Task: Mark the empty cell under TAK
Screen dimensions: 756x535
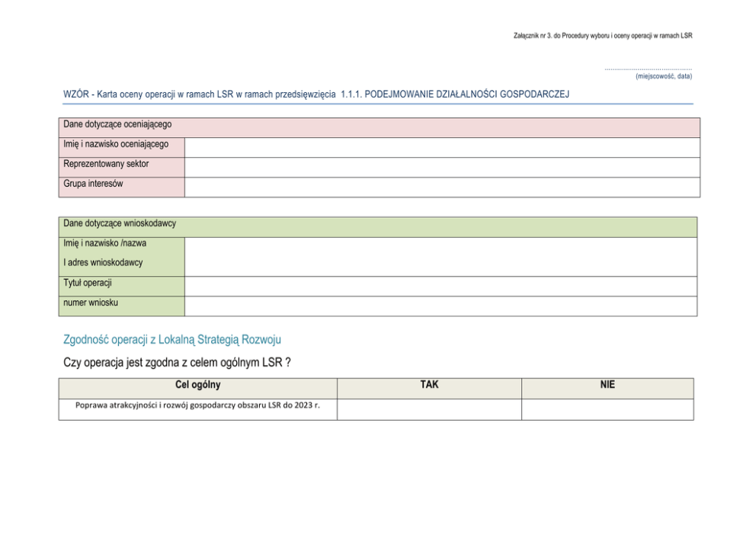Action: point(429,409)
